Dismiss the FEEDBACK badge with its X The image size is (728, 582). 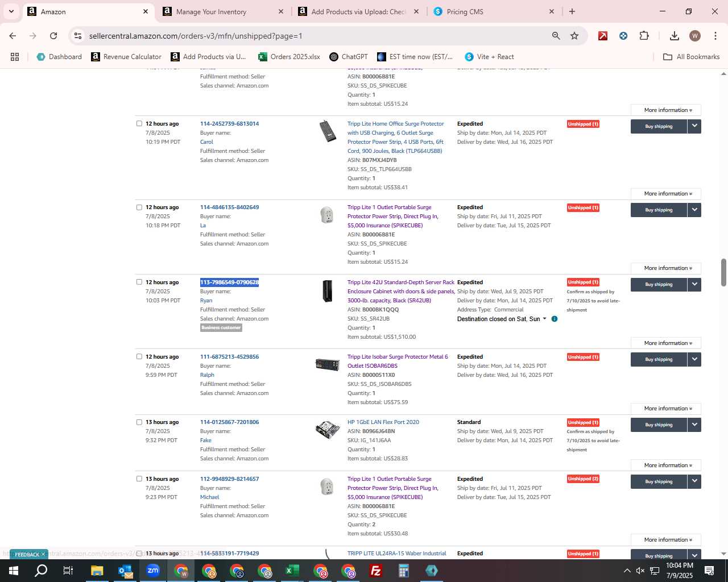coord(43,554)
